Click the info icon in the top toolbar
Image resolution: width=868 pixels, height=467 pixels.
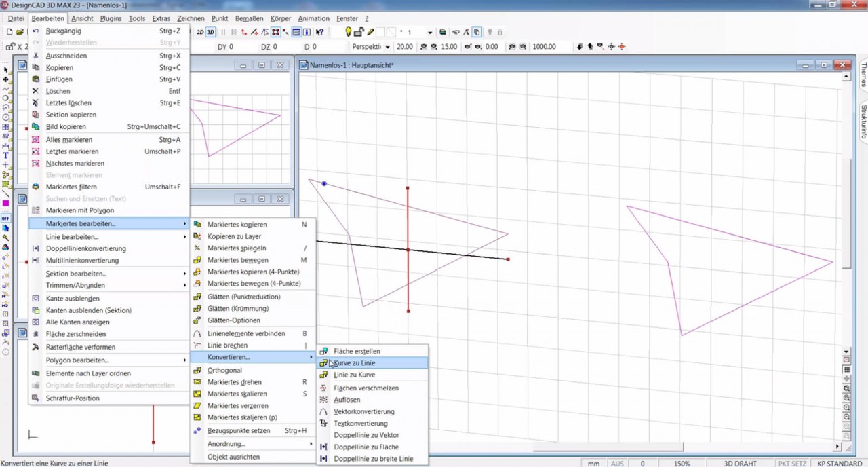point(307,33)
